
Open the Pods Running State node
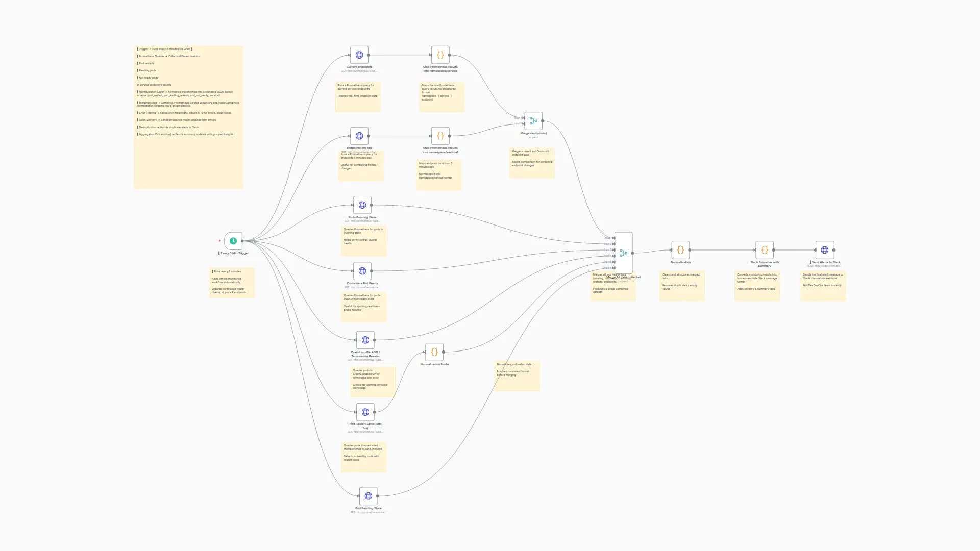(x=362, y=205)
